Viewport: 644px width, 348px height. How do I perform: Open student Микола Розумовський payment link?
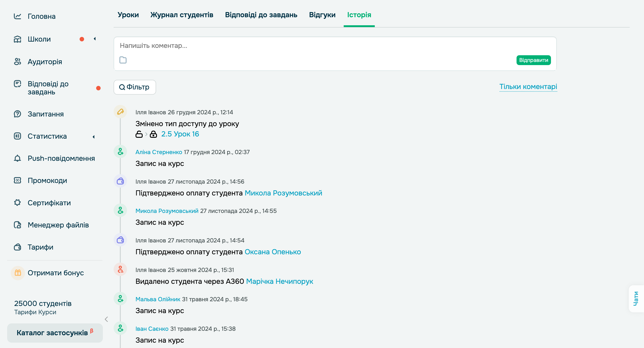click(x=283, y=193)
